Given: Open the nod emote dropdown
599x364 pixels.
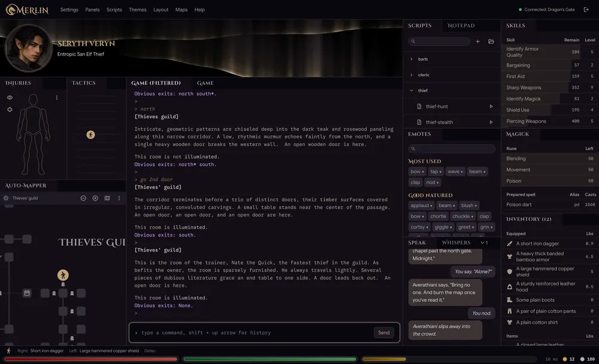Looking at the screenshot, I should click(432, 182).
